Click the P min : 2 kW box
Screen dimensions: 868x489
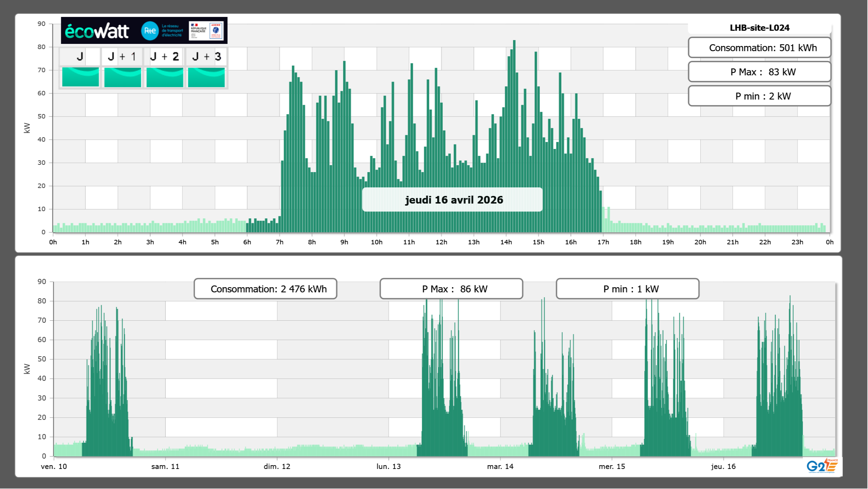click(x=759, y=96)
